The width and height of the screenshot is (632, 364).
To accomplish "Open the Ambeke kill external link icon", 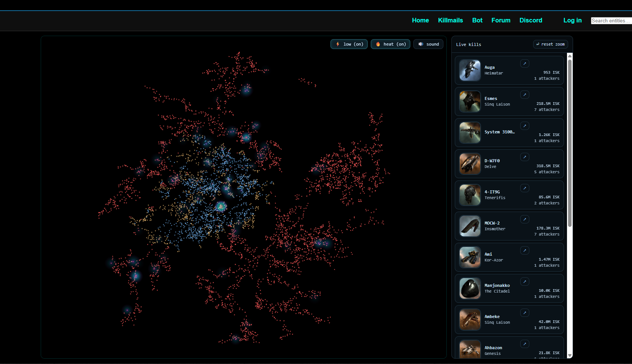I will (525, 313).
